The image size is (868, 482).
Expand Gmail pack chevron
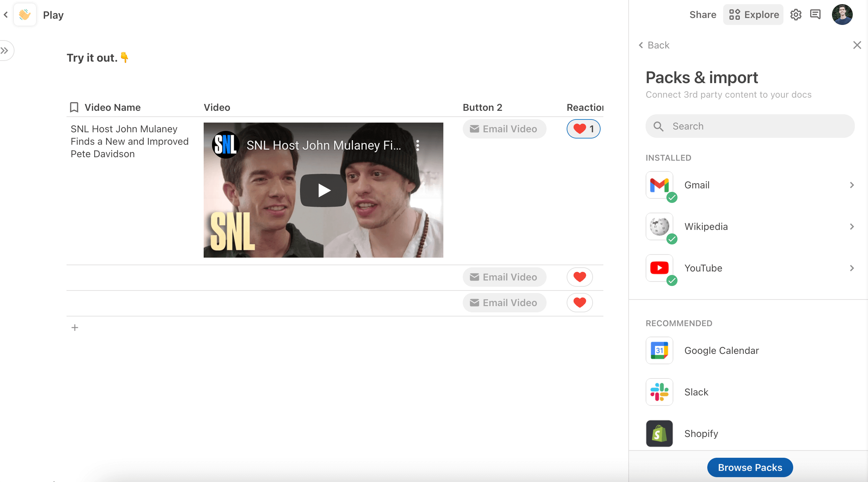pos(852,185)
